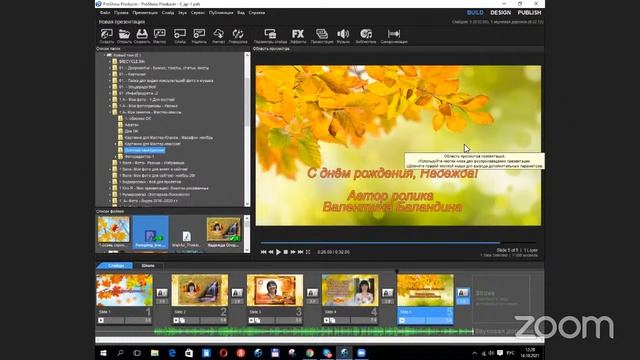The height and width of the screenshot is (360, 640).
Task: Click the transition icon after Slide 3
Action: click(x=312, y=293)
